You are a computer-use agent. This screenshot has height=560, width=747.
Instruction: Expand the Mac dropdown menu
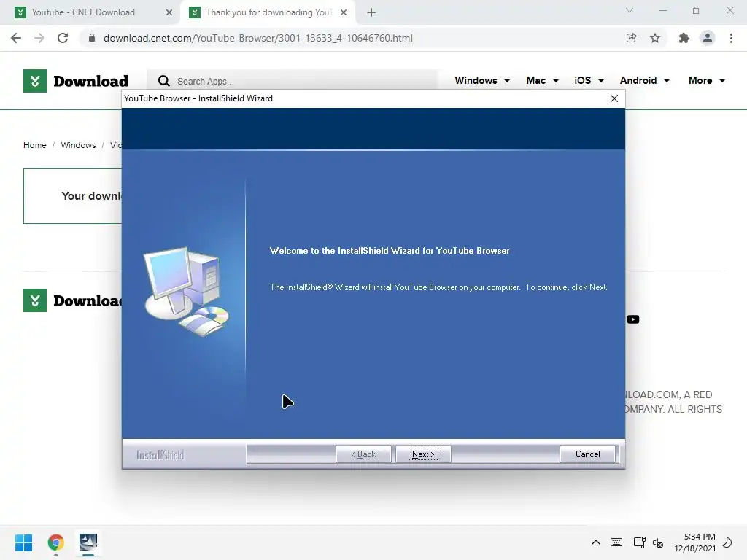click(x=542, y=80)
